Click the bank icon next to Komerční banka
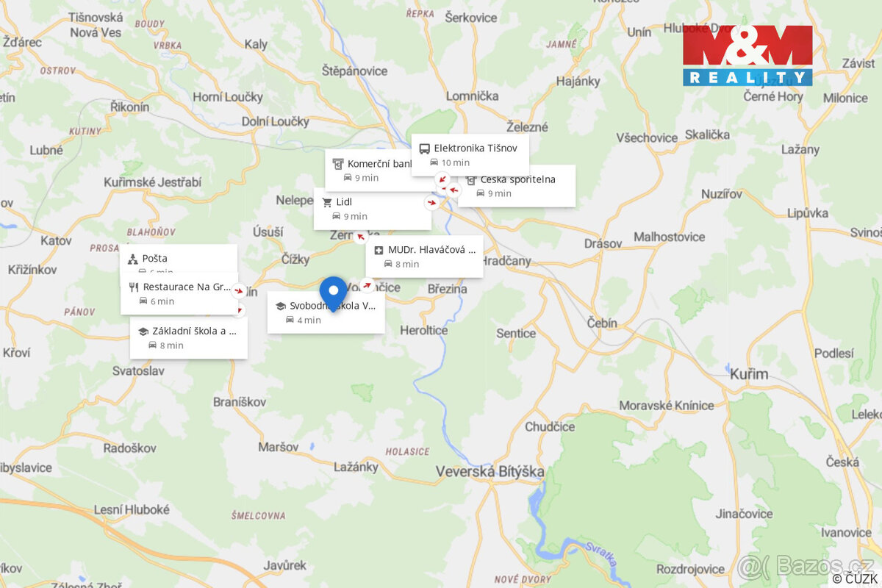This screenshot has height=588, width=882. [x=338, y=163]
